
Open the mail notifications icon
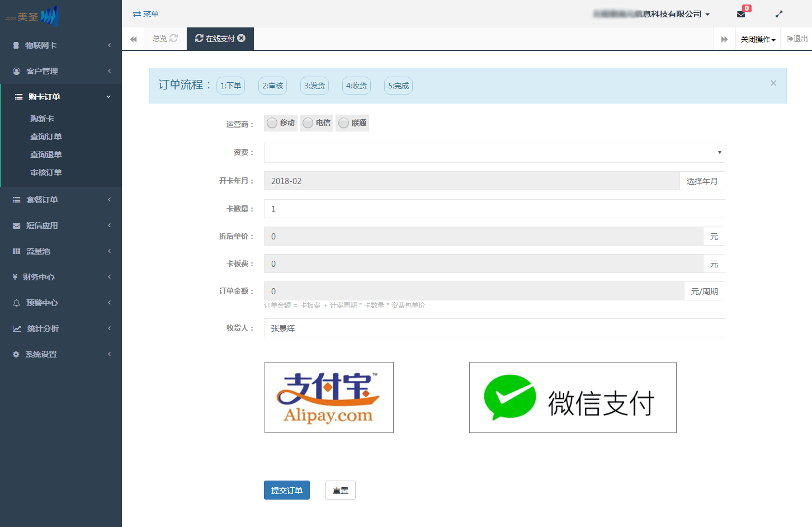[x=741, y=14]
